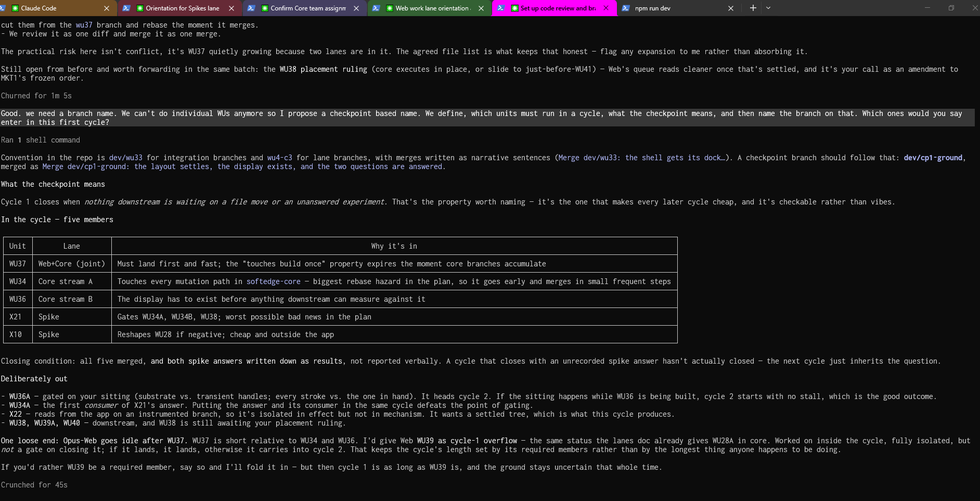Click 'Merge dev/wu33: the shell gets its dock…' text
The width and height of the screenshot is (980, 501).
[x=641, y=158]
